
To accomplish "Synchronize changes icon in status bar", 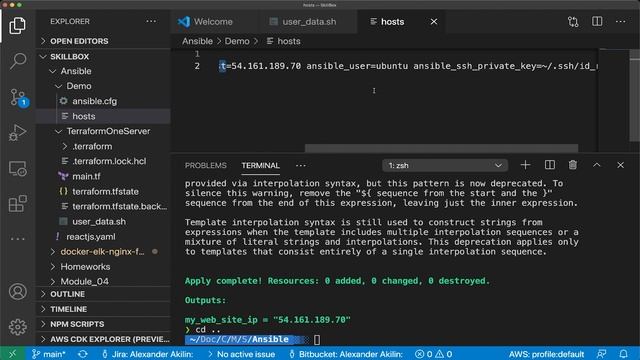I will (82, 354).
